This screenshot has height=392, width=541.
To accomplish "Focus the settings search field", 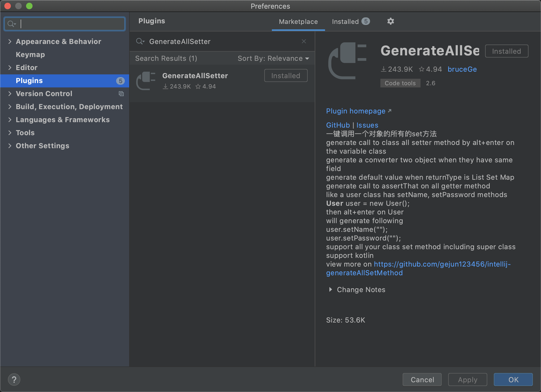I will [65, 24].
